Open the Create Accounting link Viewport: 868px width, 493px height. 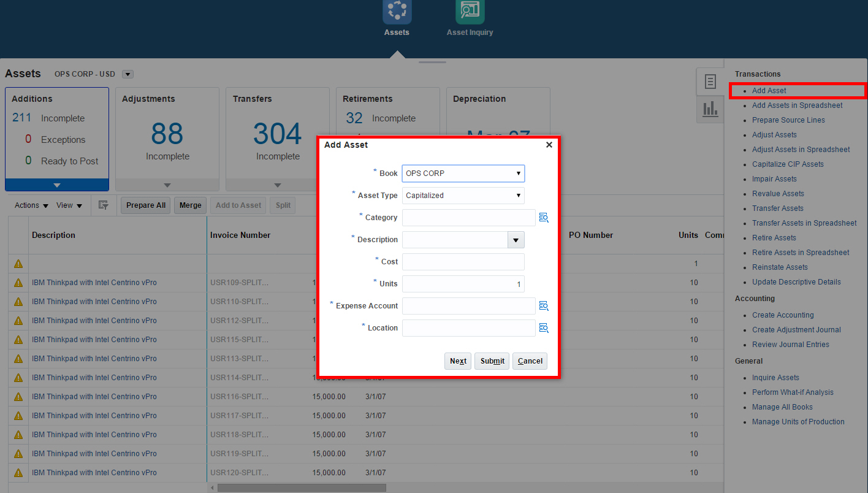click(783, 315)
